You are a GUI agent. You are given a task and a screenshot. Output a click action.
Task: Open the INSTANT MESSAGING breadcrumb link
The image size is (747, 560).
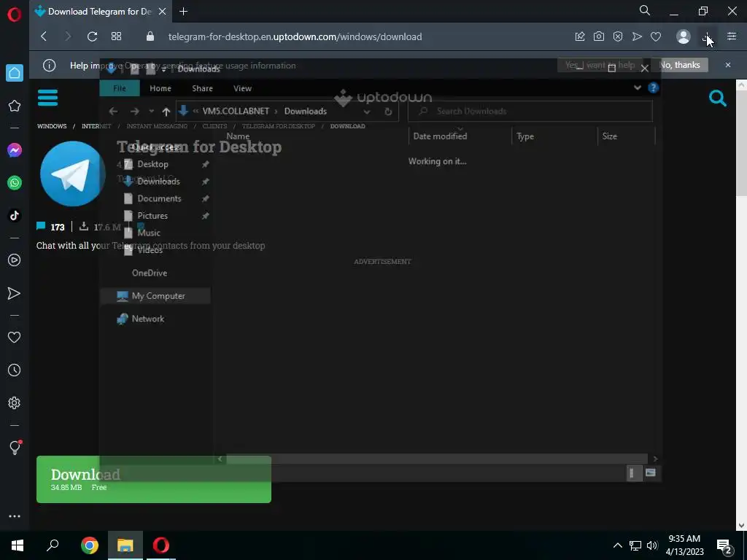(157, 126)
